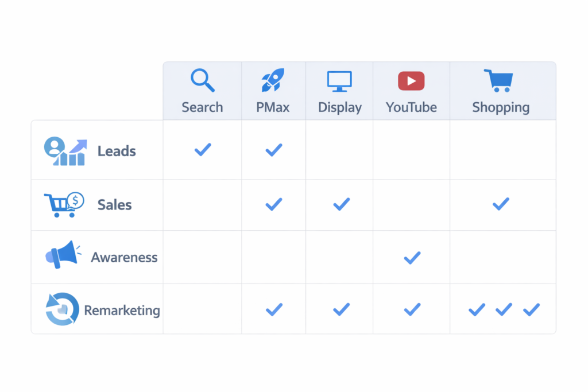
Task: Click the red YouTube play icon
Action: click(x=411, y=81)
